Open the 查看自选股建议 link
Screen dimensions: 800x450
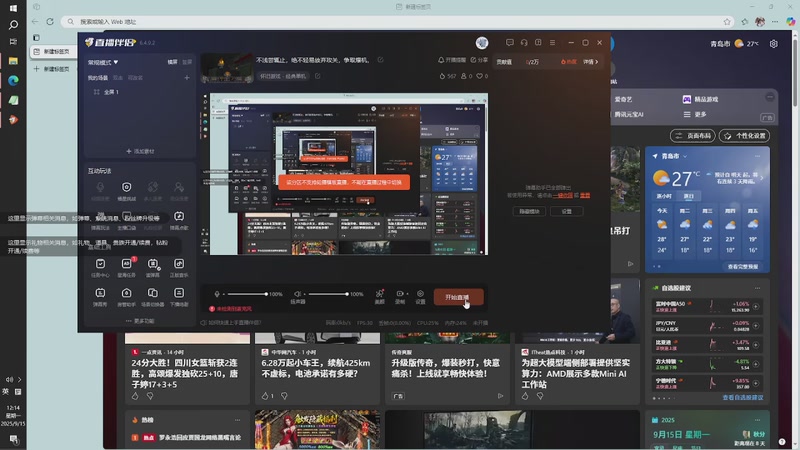coord(743,397)
